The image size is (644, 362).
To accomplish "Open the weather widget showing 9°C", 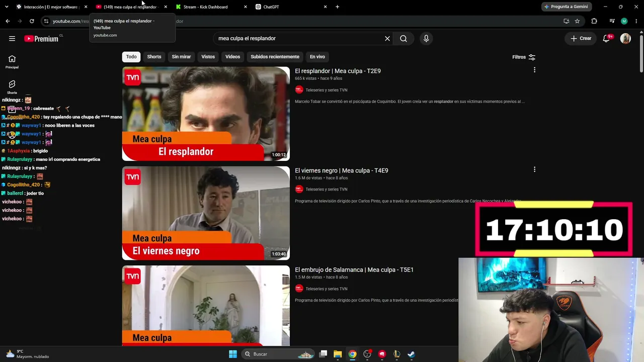I will tap(28, 354).
